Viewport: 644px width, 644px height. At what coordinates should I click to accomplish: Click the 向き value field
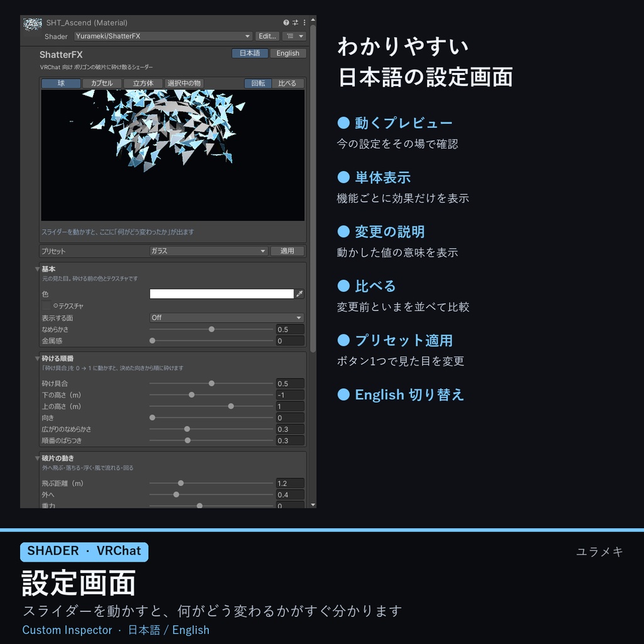click(290, 418)
